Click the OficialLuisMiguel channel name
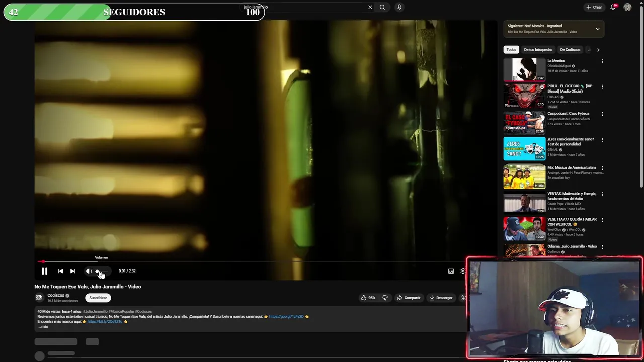Image resolution: width=644 pixels, height=362 pixels. point(559,66)
